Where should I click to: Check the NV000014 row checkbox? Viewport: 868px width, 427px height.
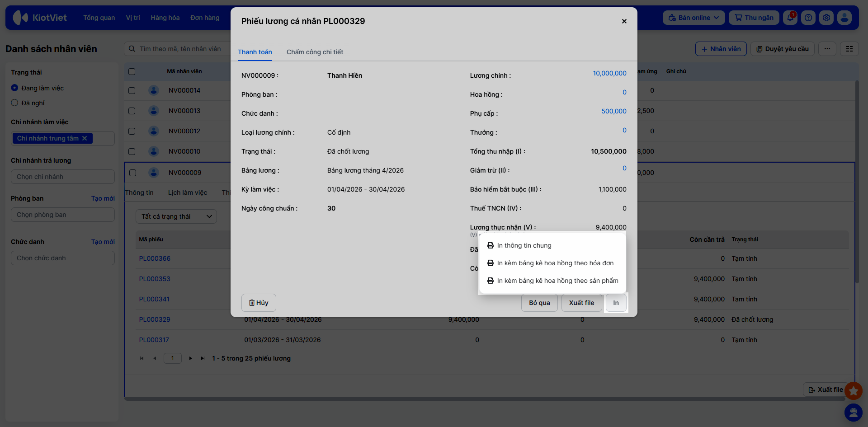(132, 90)
